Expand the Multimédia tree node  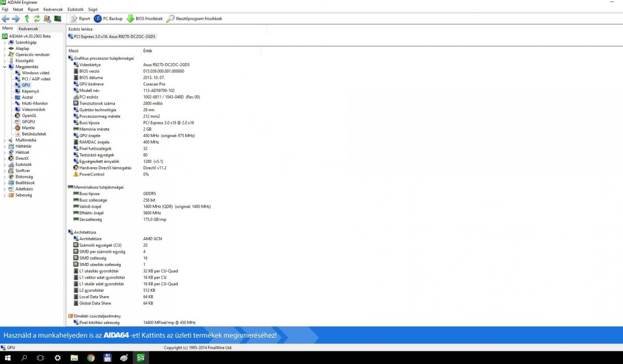click(x=5, y=140)
